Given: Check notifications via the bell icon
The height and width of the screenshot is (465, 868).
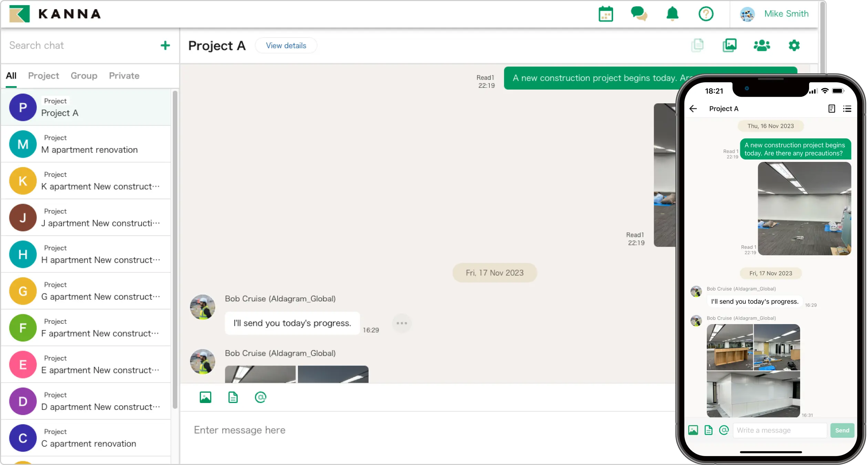Looking at the screenshot, I should (x=672, y=14).
